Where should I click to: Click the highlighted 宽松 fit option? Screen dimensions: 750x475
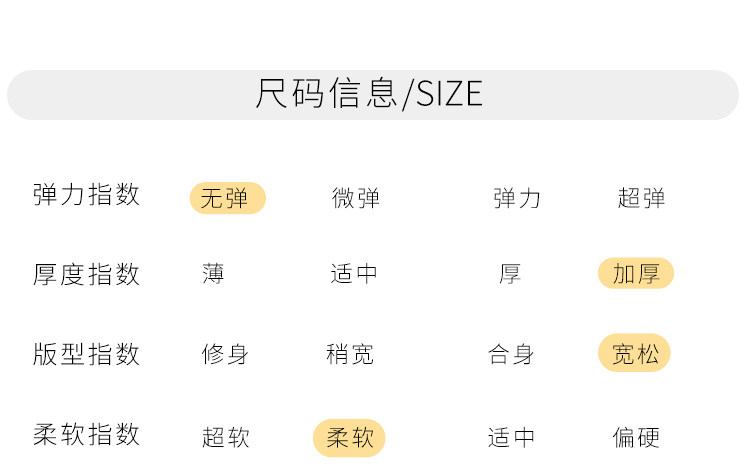coord(634,353)
